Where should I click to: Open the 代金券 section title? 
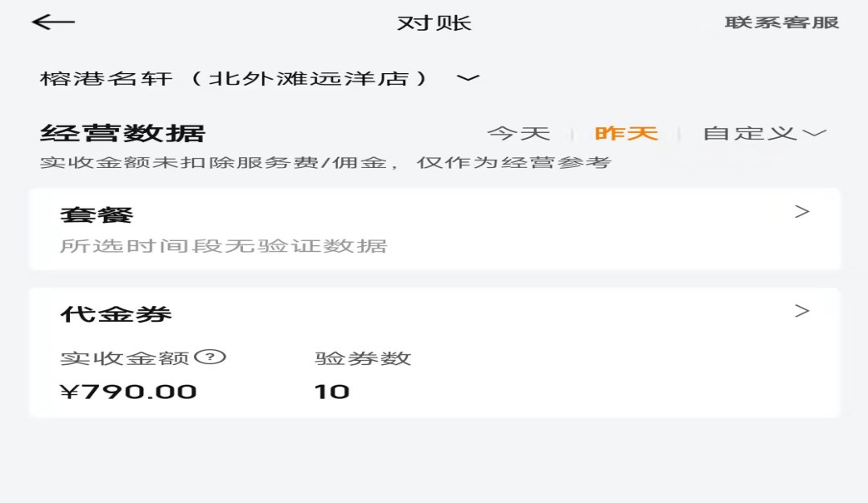click(x=116, y=314)
